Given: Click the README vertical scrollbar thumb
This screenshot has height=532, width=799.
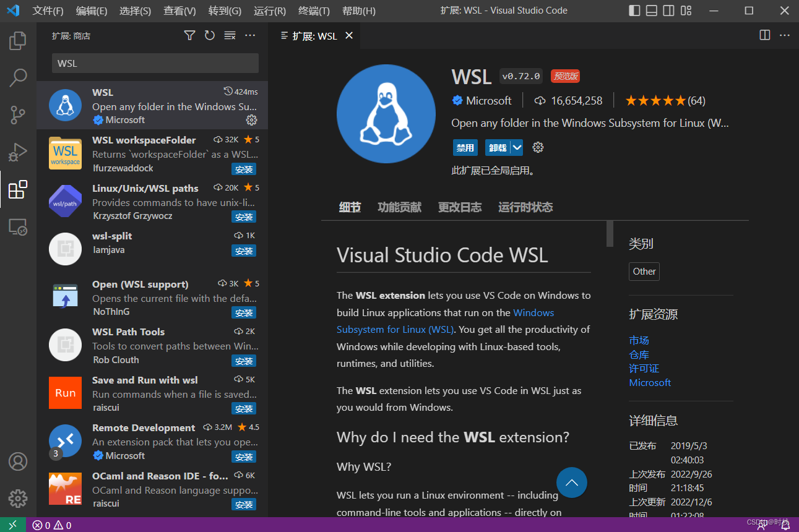Looking at the screenshot, I should [610, 233].
